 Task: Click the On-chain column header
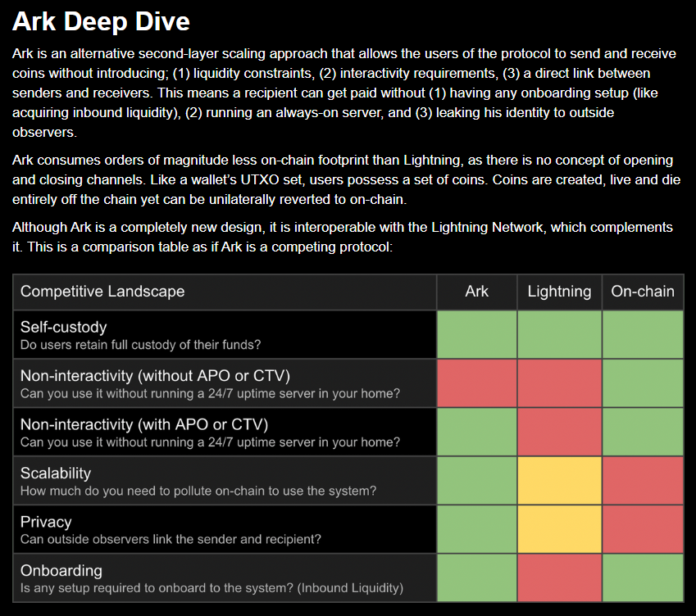[642, 292]
